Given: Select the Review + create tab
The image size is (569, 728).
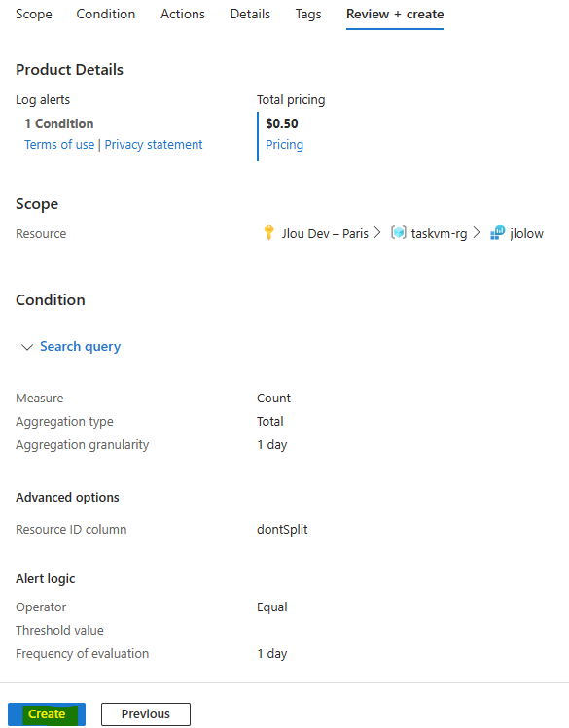Looking at the screenshot, I should click(x=395, y=14).
